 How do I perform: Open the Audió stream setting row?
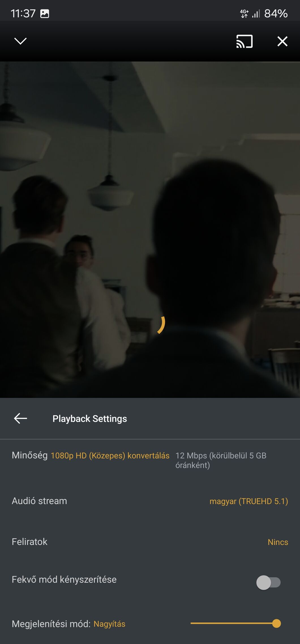coord(150,501)
